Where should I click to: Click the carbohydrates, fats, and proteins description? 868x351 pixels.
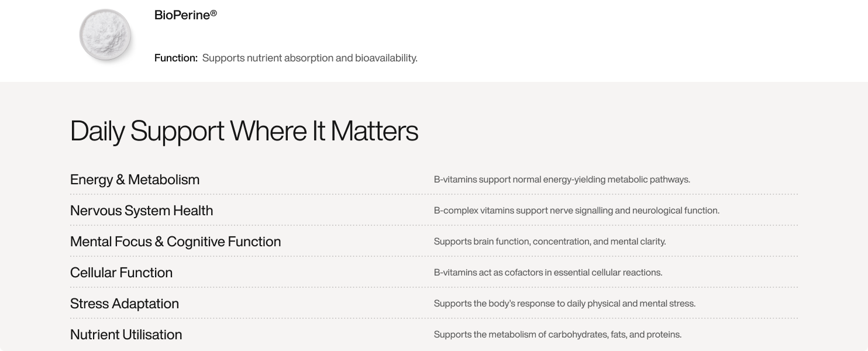[x=557, y=335]
